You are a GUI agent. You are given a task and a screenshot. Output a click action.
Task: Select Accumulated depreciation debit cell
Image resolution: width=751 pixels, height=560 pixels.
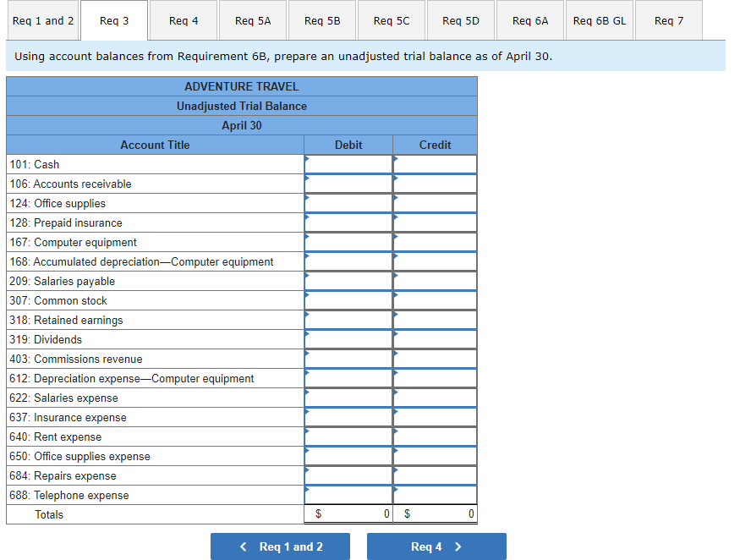pos(348,261)
